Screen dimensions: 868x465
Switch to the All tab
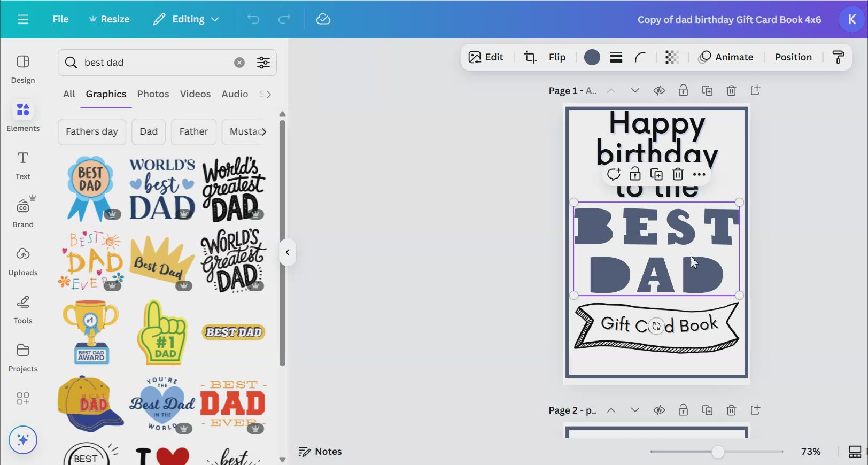[69, 94]
